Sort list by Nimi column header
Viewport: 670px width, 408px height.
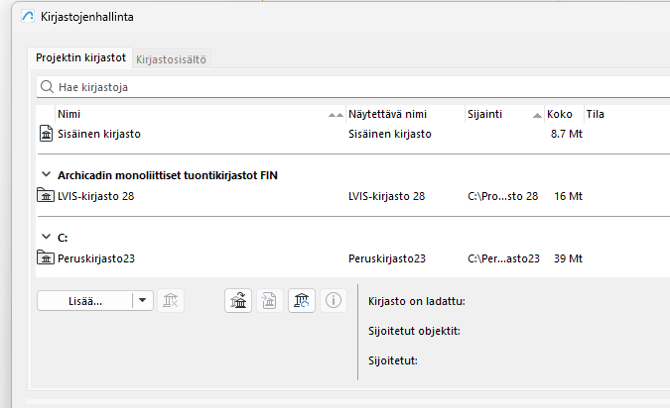coord(69,114)
